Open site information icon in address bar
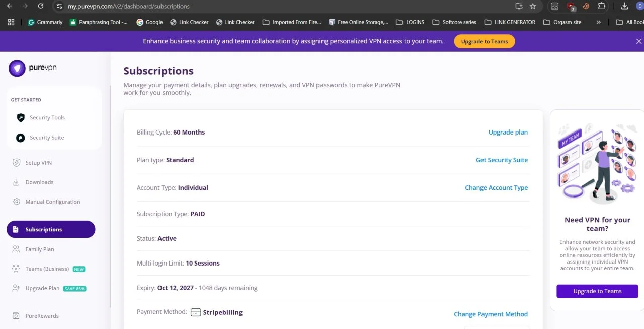This screenshot has width=644, height=329. pyautogui.click(x=59, y=6)
